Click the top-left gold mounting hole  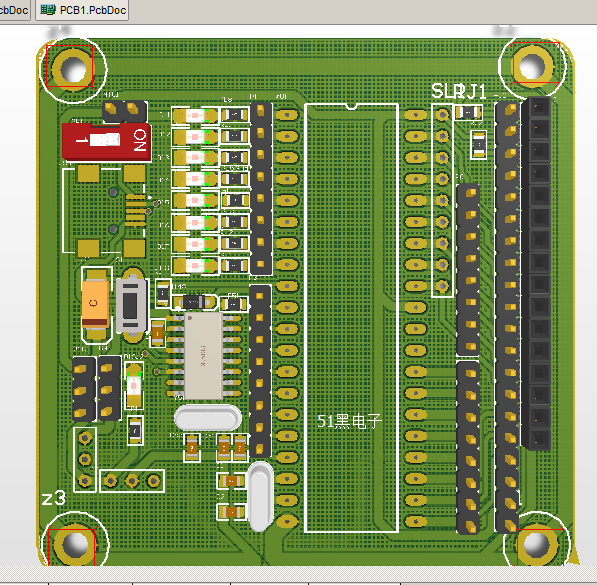[x=72, y=70]
